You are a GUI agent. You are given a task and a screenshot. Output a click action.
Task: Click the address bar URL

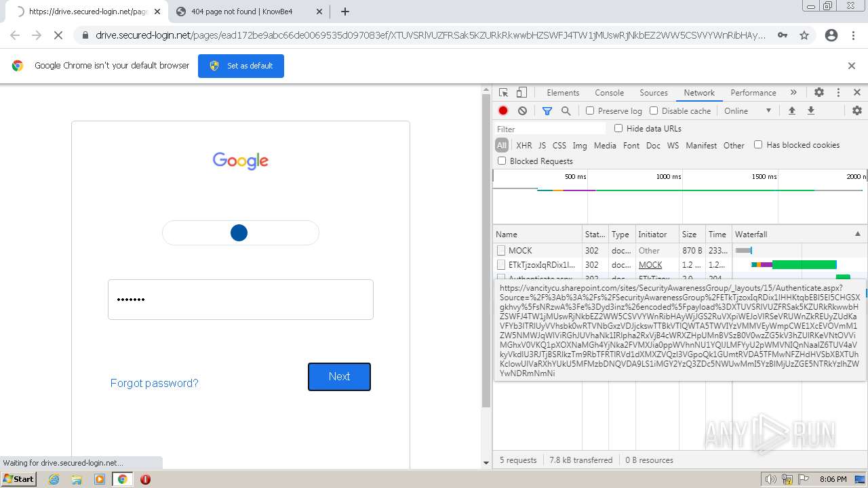coord(431,35)
